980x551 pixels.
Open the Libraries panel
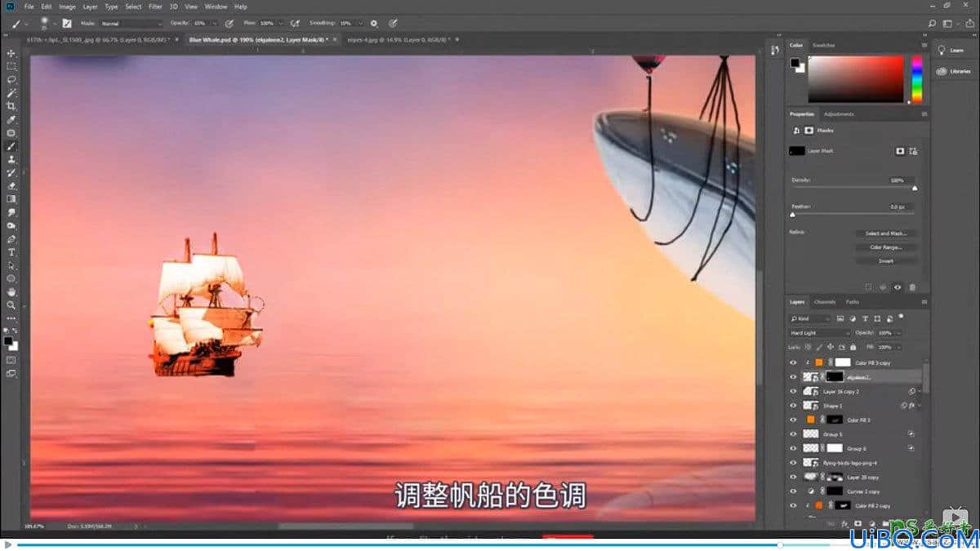coord(952,71)
